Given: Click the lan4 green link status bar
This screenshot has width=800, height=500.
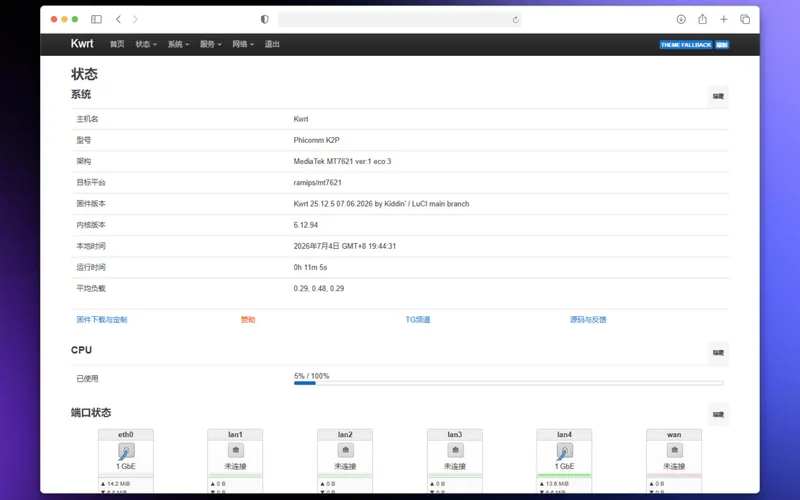Looking at the screenshot, I should pyautogui.click(x=564, y=476).
